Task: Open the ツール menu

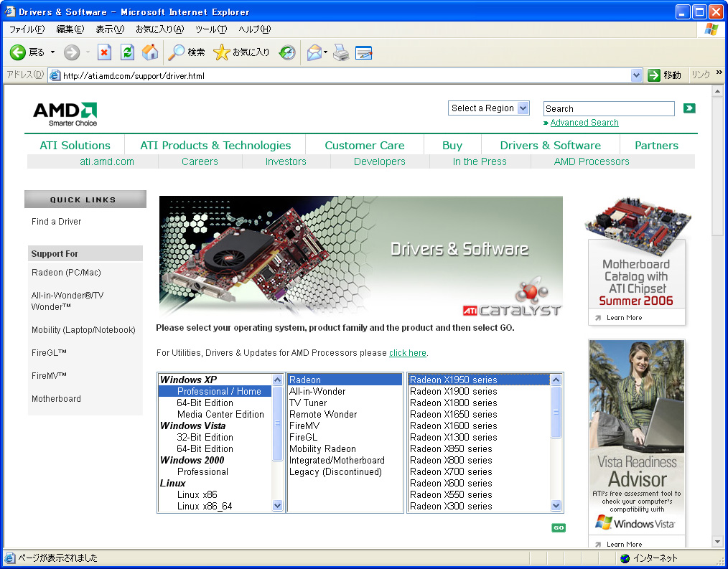Action: pos(210,29)
